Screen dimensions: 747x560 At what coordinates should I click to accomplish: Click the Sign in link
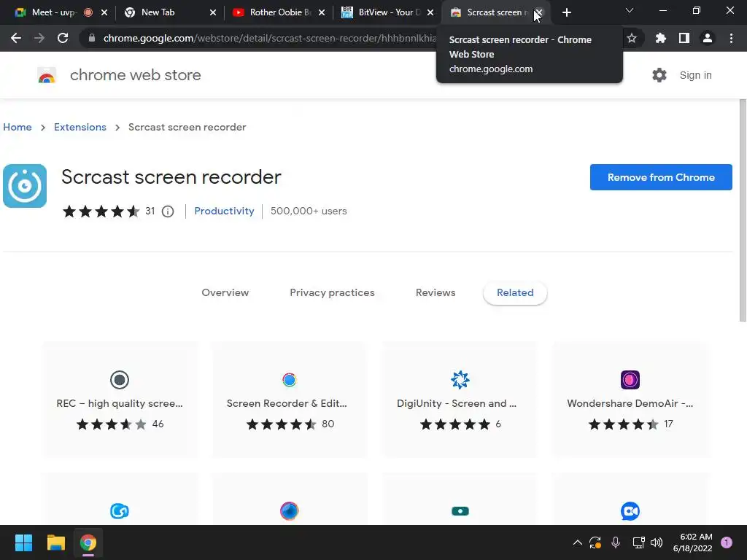click(x=695, y=75)
